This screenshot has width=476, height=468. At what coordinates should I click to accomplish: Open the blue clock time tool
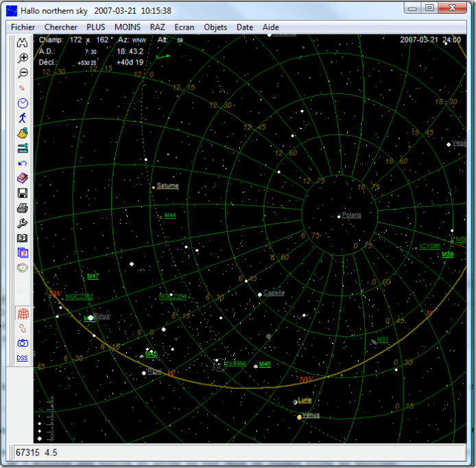(23, 103)
